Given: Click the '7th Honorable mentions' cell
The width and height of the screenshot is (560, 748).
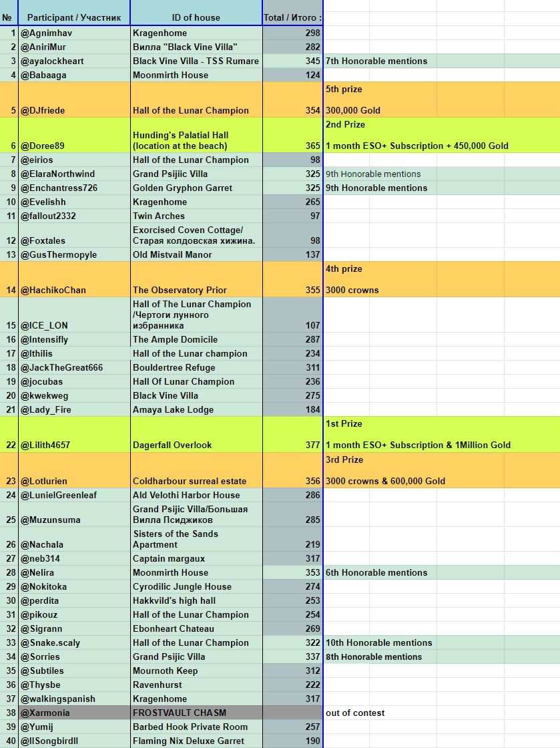Looking at the screenshot, I should [380, 61].
